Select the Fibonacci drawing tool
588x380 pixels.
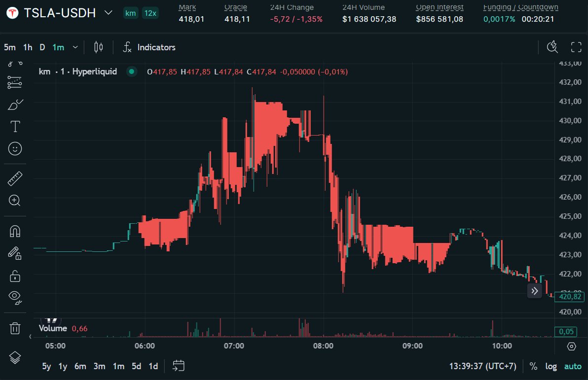pyautogui.click(x=15, y=83)
